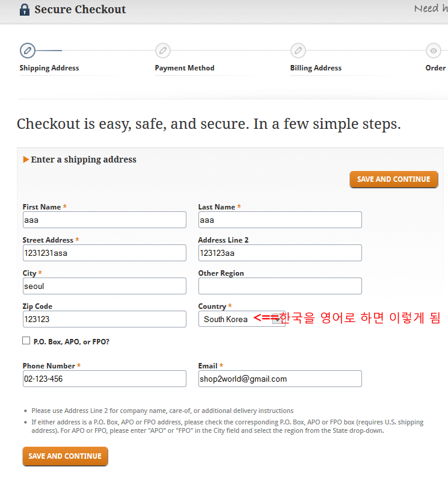Click into the Street Address field
Viewport: 448px width, 481px height.
coord(105,253)
